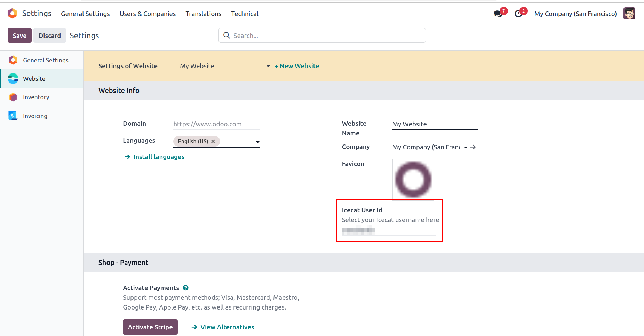The image size is (644, 336).
Task: Click the Activate Payments help icon
Action: pos(186,288)
